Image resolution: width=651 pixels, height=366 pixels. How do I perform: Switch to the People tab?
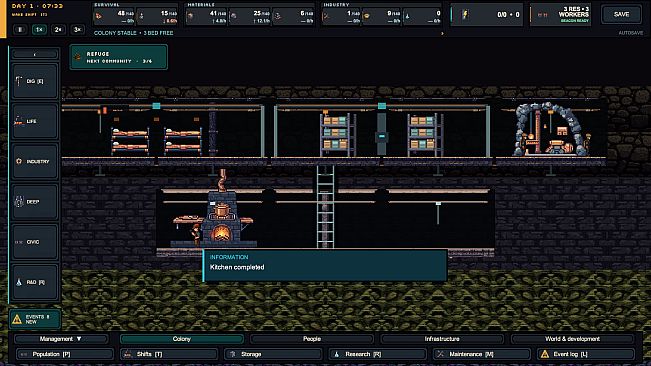312,339
